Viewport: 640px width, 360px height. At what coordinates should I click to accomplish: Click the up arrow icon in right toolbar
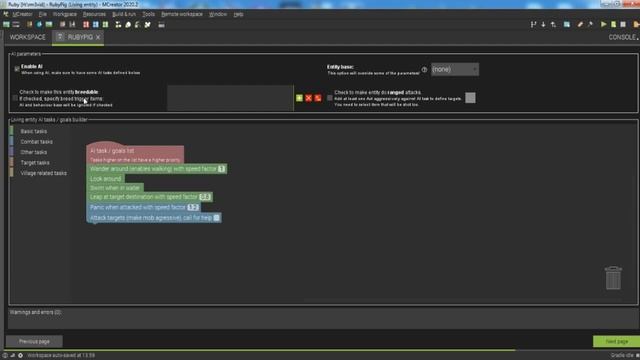click(x=553, y=25)
